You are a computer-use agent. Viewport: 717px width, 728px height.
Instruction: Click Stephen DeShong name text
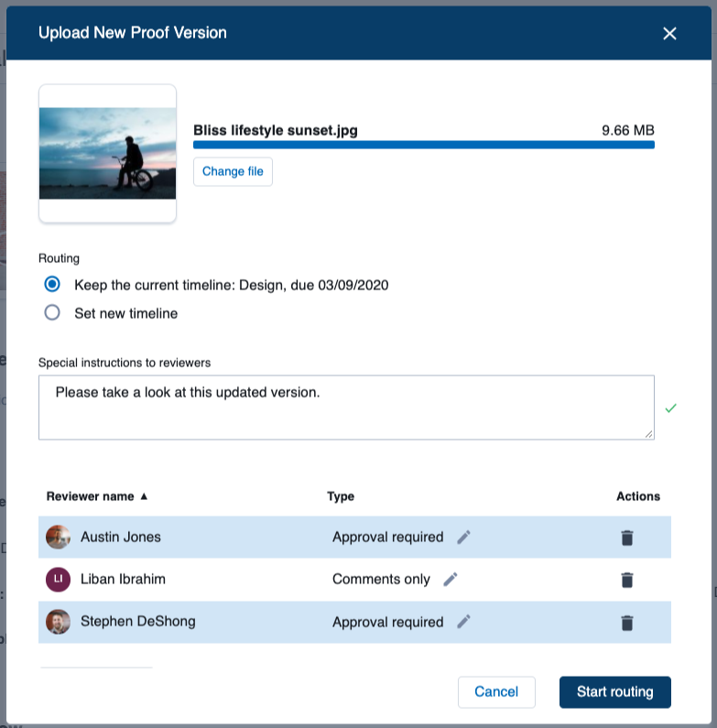[x=138, y=622]
